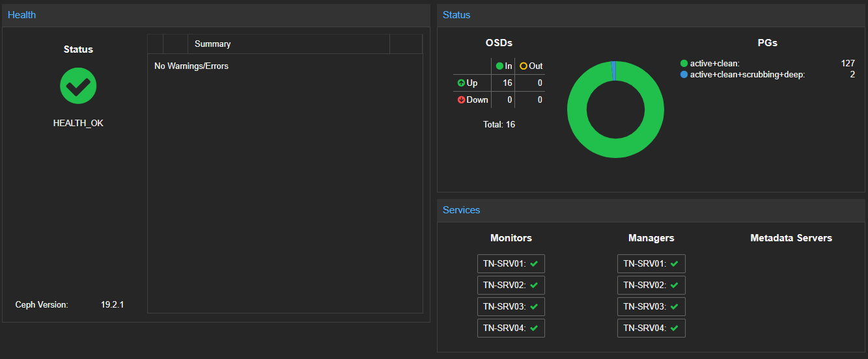Select the TN-SRV03 monitor box
This screenshot has height=359, width=868.
click(511, 306)
